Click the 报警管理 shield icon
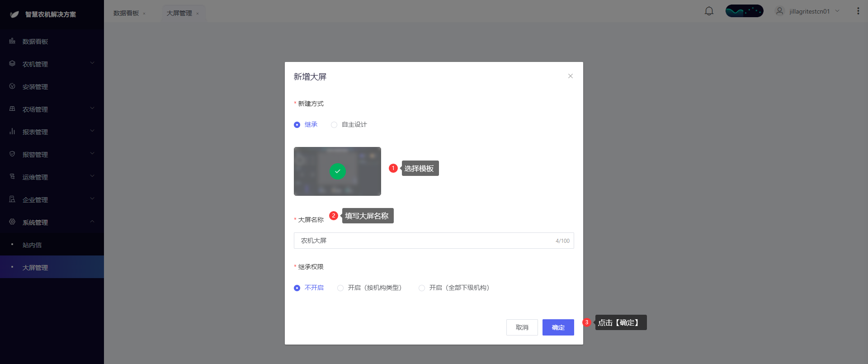Screen dimensions: 868x364 pyautogui.click(x=12, y=154)
